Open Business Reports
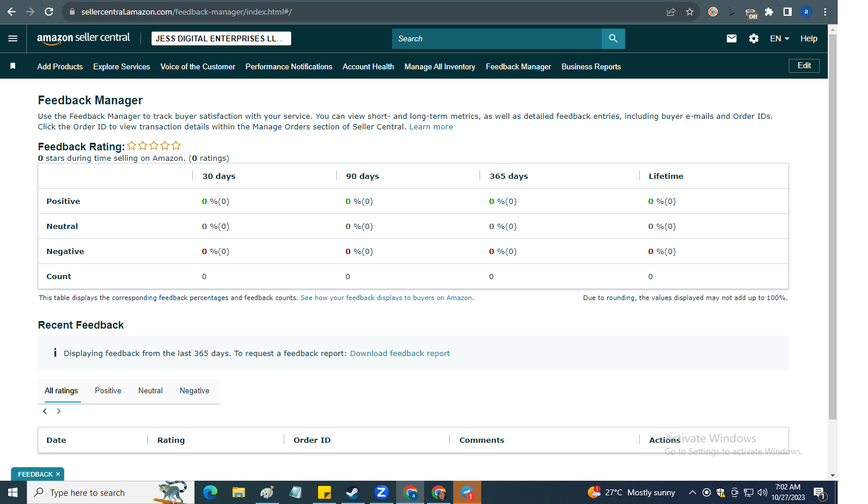 click(x=591, y=67)
